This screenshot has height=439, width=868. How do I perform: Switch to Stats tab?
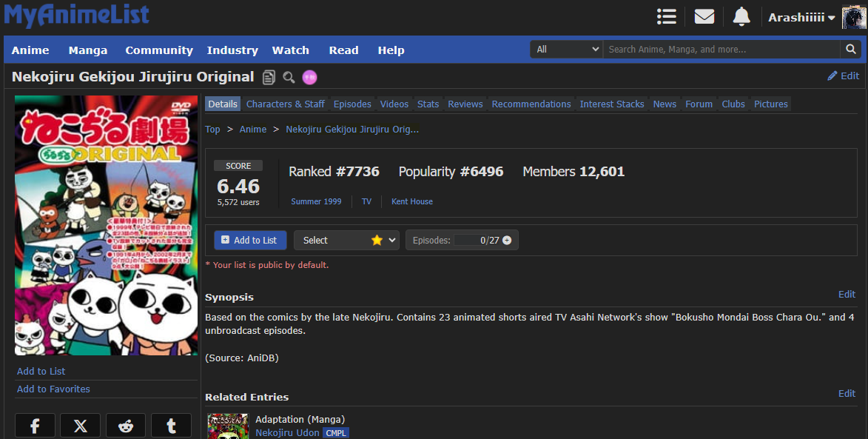coord(428,104)
